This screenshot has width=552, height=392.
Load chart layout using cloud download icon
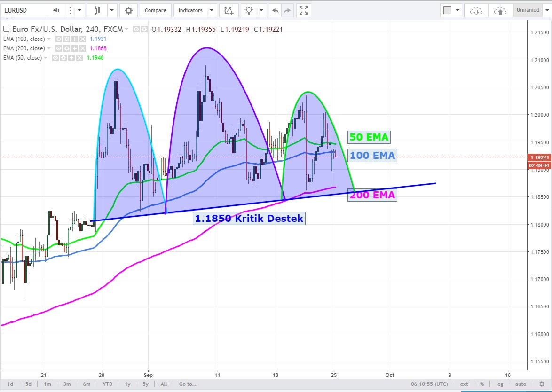476,10
